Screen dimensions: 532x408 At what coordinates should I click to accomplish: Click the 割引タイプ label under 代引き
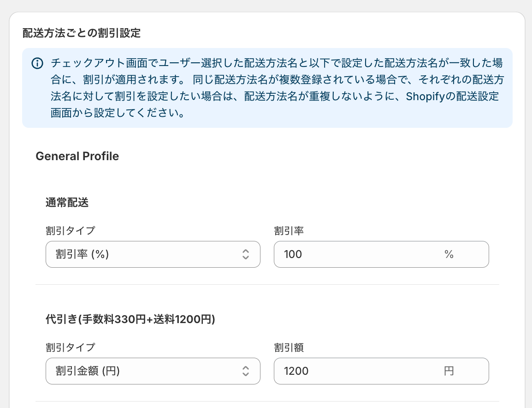[x=70, y=347]
